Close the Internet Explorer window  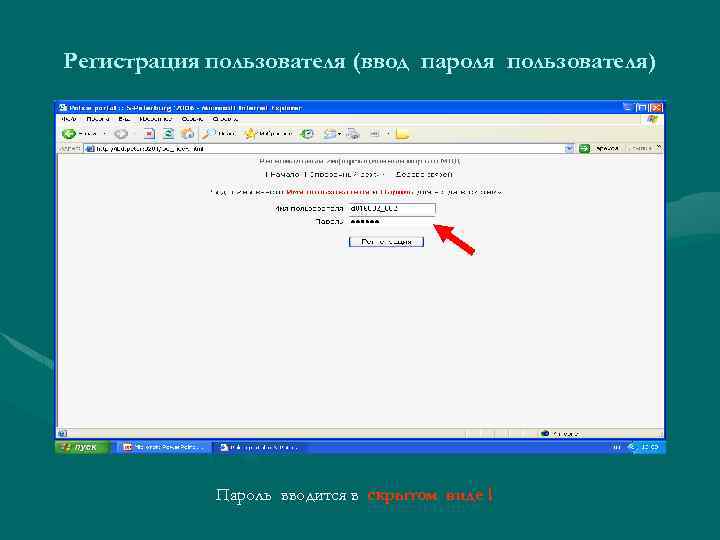point(656,107)
